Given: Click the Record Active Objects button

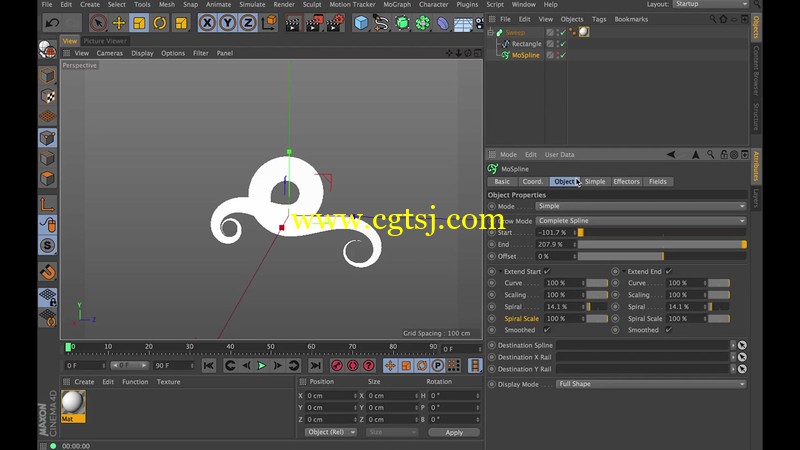Looking at the screenshot, I should pyautogui.click(x=337, y=365).
